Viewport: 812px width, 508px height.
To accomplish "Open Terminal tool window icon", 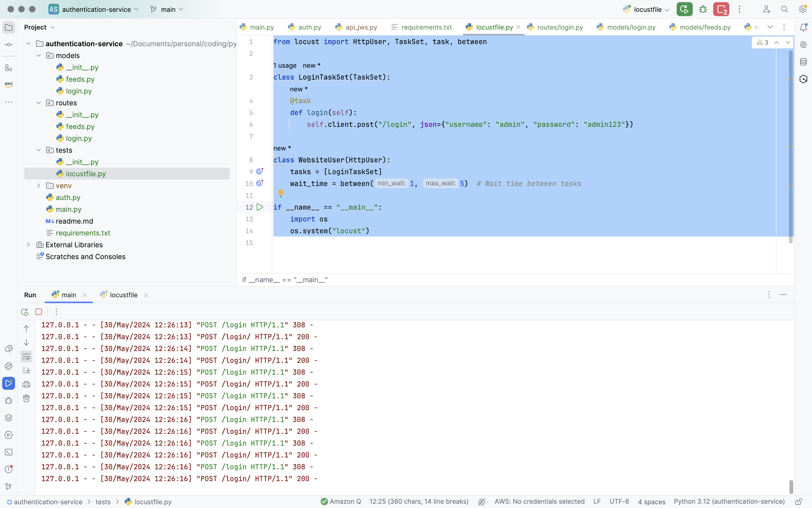I will click(9, 452).
